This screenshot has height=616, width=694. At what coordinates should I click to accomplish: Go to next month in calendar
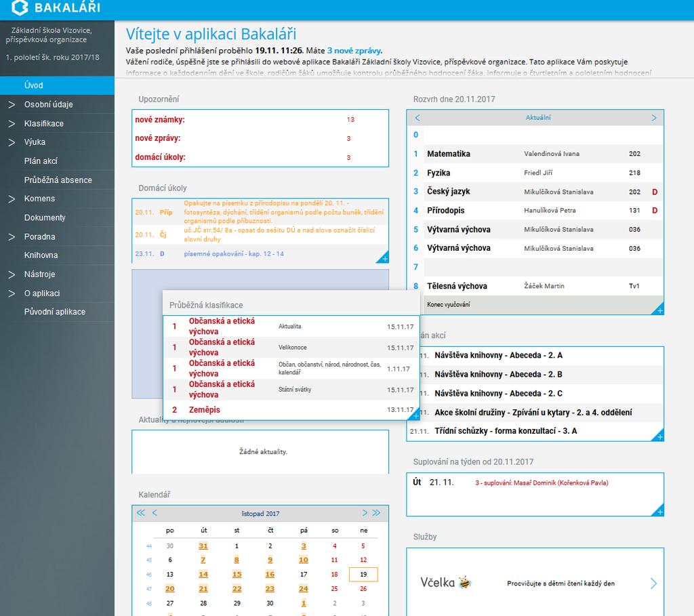(x=365, y=513)
